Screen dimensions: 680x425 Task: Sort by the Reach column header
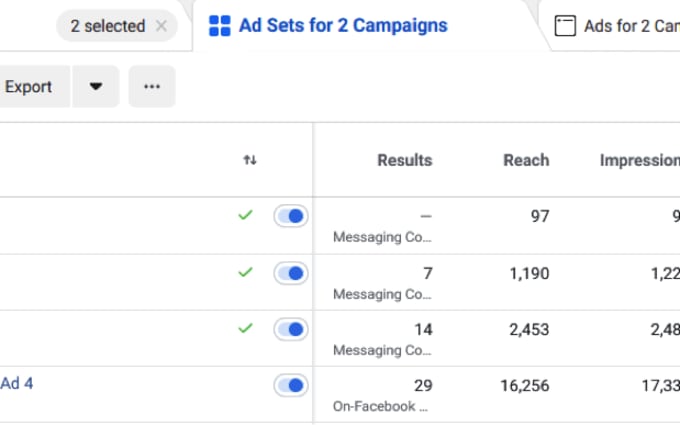point(526,160)
